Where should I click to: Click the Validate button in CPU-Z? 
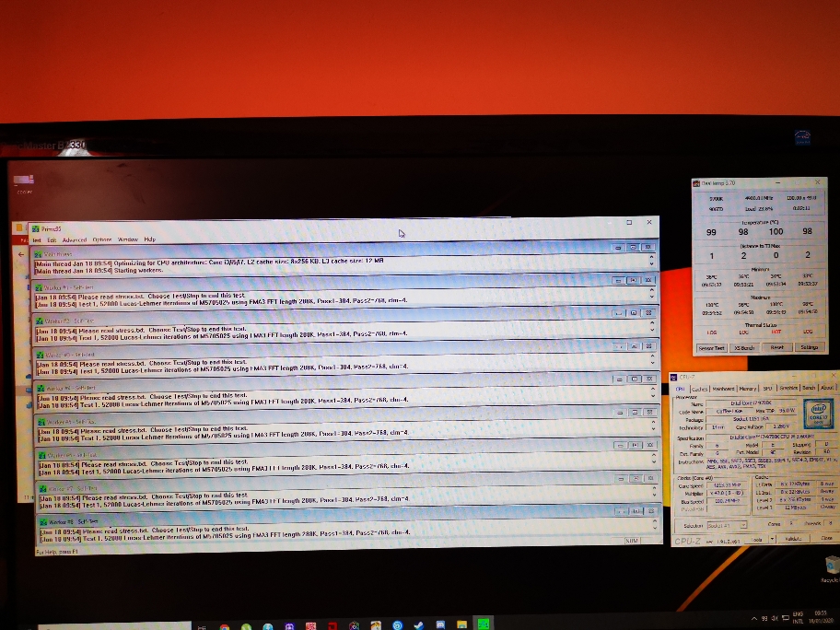pyautogui.click(x=793, y=539)
